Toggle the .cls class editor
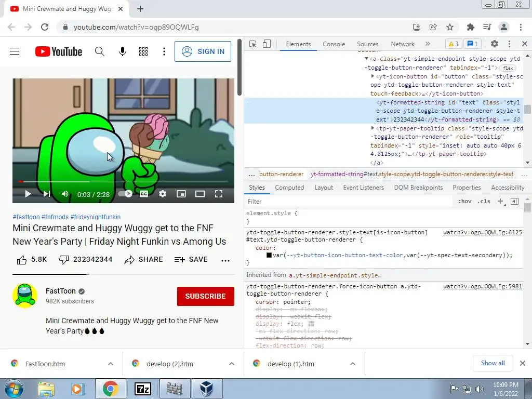This screenshot has width=532, height=399. [x=484, y=201]
